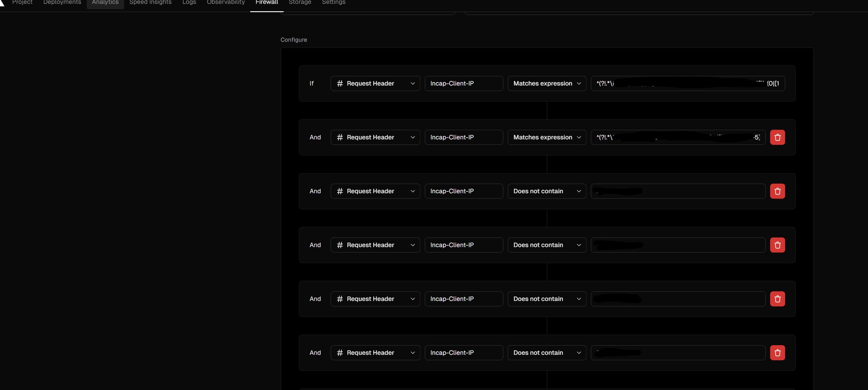Open the last row Does not contain dropdown
868x390 pixels.
coord(547,353)
